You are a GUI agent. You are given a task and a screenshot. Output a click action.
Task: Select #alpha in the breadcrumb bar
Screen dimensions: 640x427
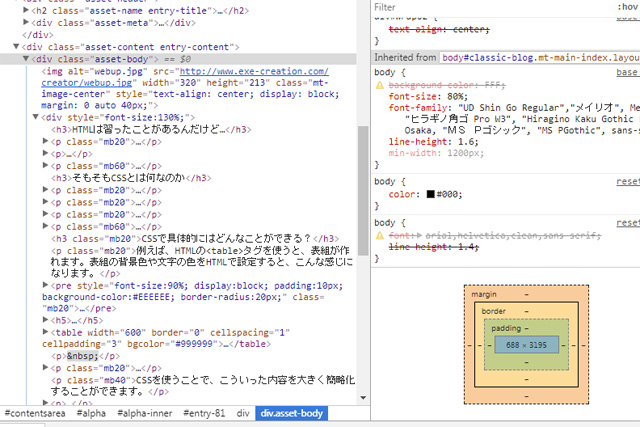pyautogui.click(x=91, y=413)
